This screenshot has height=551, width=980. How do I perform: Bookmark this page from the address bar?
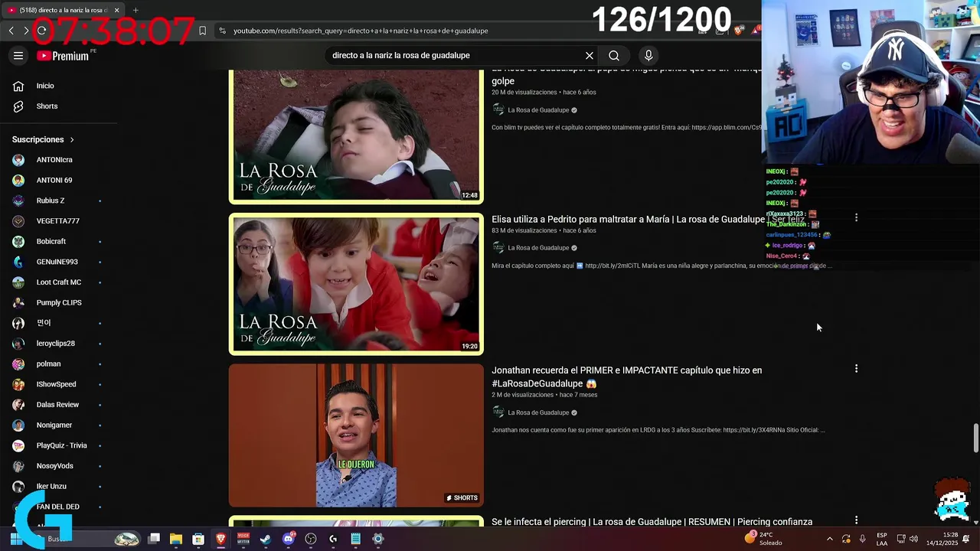(202, 31)
